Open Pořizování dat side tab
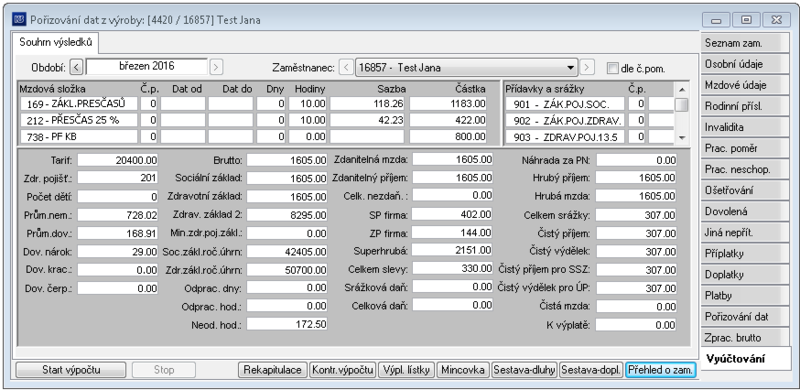 point(744,316)
